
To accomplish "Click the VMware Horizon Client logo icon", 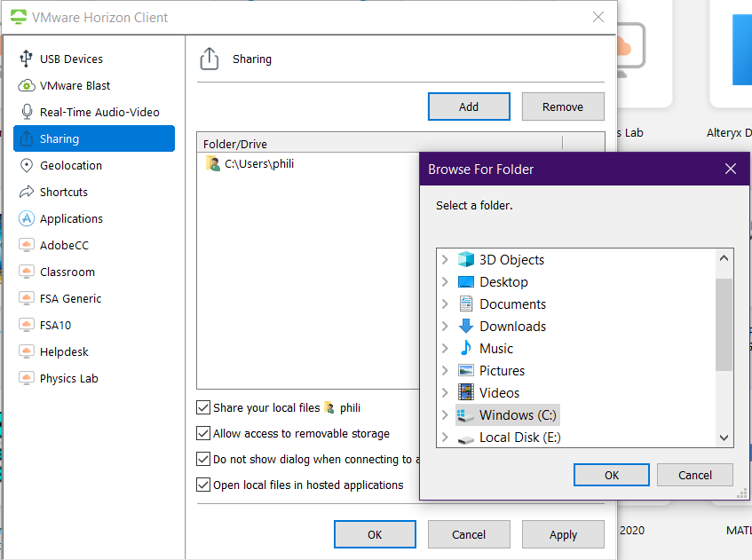I will [x=19, y=17].
